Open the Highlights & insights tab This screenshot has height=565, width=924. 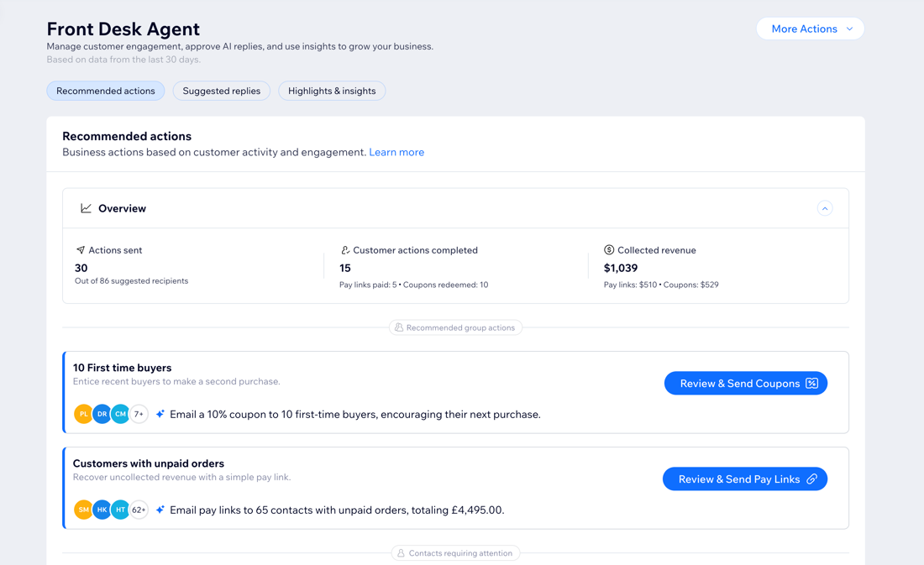coord(332,91)
